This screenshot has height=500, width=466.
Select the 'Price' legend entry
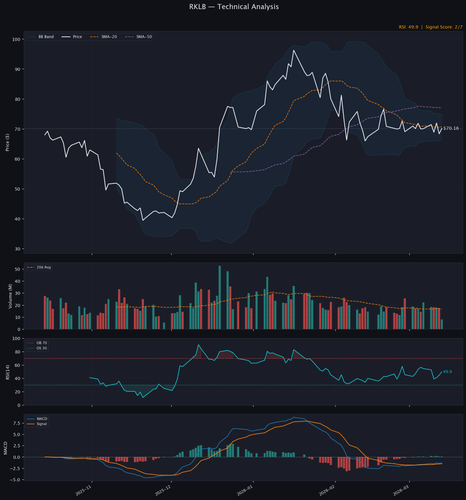pos(72,37)
